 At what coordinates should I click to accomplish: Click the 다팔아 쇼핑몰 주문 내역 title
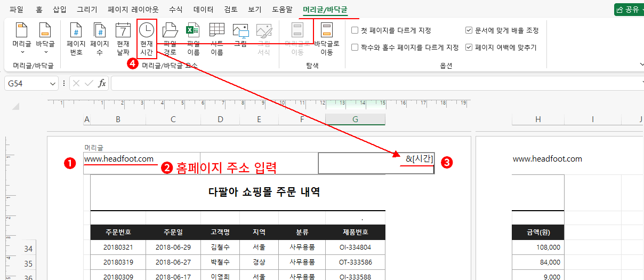[x=264, y=192]
